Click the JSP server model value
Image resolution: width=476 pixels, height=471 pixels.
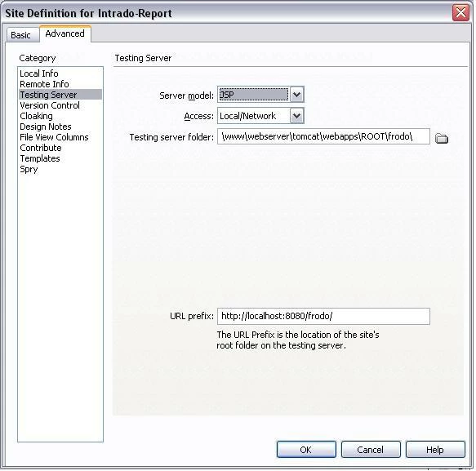(x=253, y=95)
